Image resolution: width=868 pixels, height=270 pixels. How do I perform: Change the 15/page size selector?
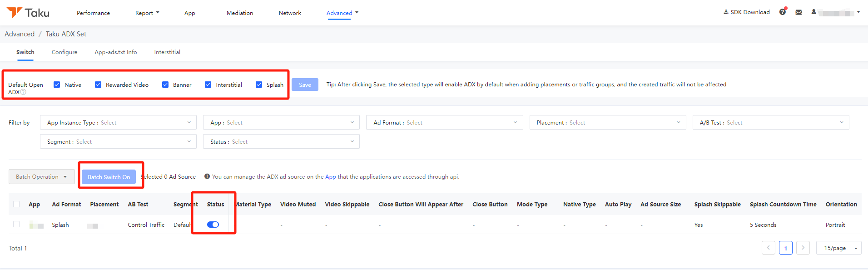(838, 248)
